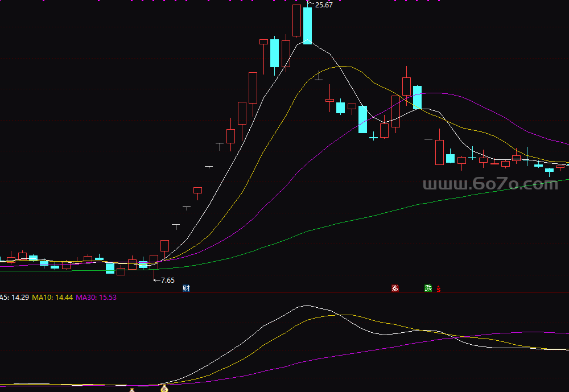
Task: Click the green 跌 marker icon
Action: (428, 288)
